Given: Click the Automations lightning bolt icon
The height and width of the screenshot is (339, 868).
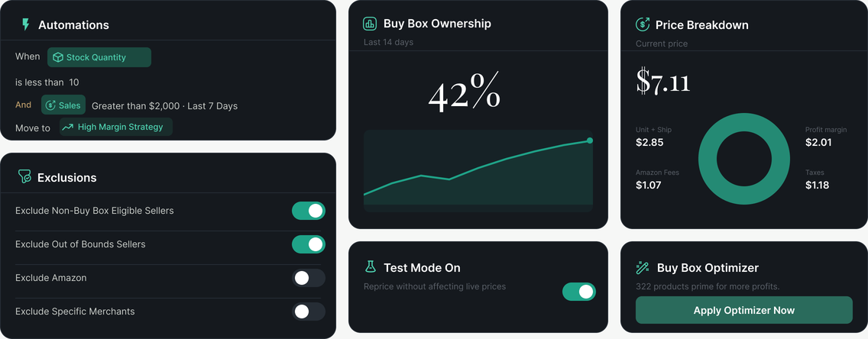Looking at the screenshot, I should point(25,24).
